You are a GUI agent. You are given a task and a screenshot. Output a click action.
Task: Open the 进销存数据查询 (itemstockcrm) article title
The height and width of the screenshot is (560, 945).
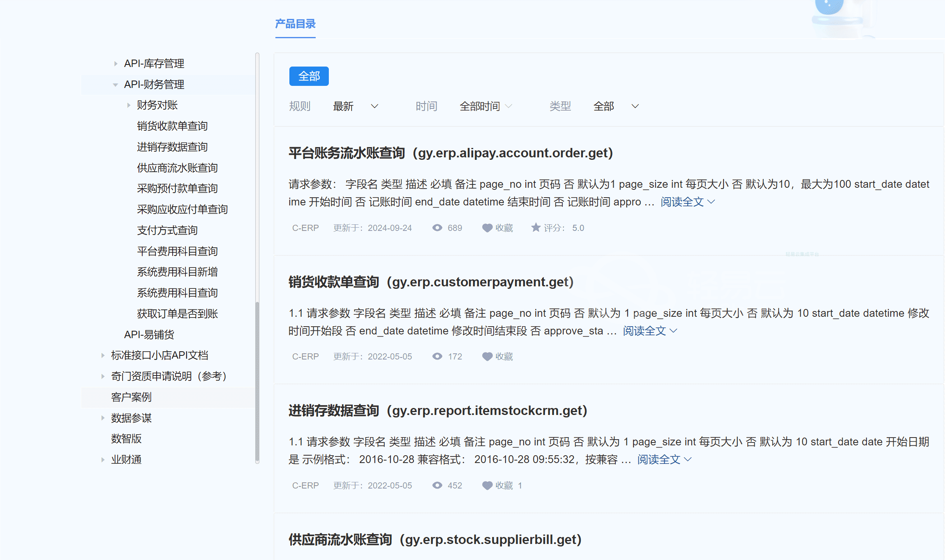tap(438, 410)
